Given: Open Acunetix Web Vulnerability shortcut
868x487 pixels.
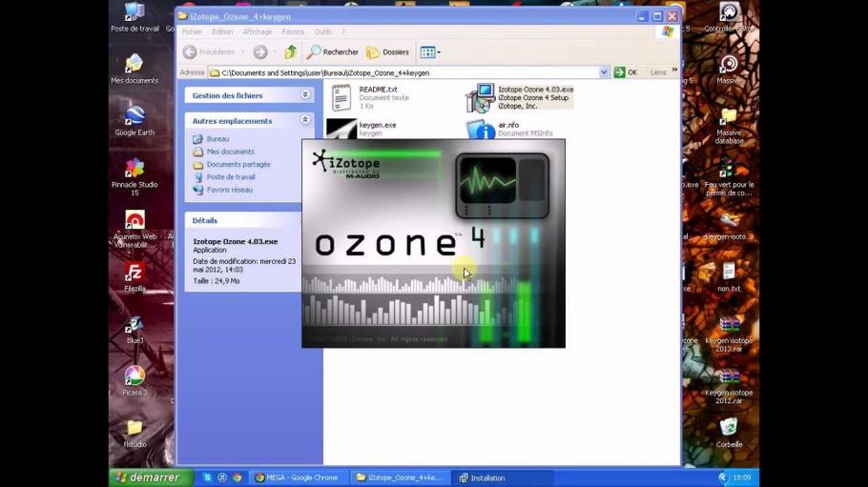Looking at the screenshot, I should 134,229.
